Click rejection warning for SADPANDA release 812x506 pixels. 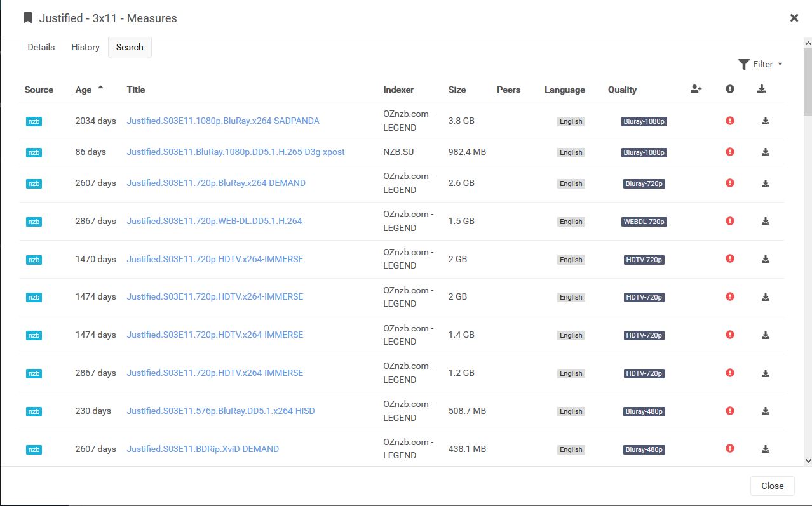pos(729,121)
